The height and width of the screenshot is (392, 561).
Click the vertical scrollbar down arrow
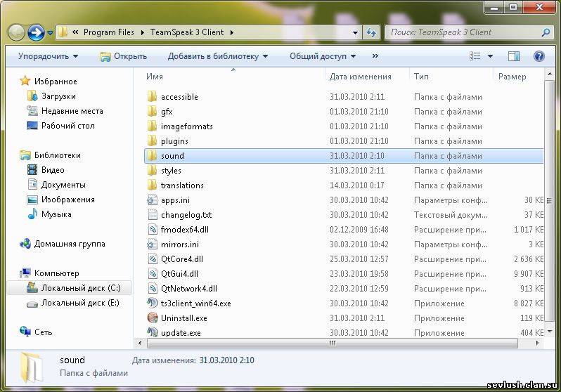[549, 332]
